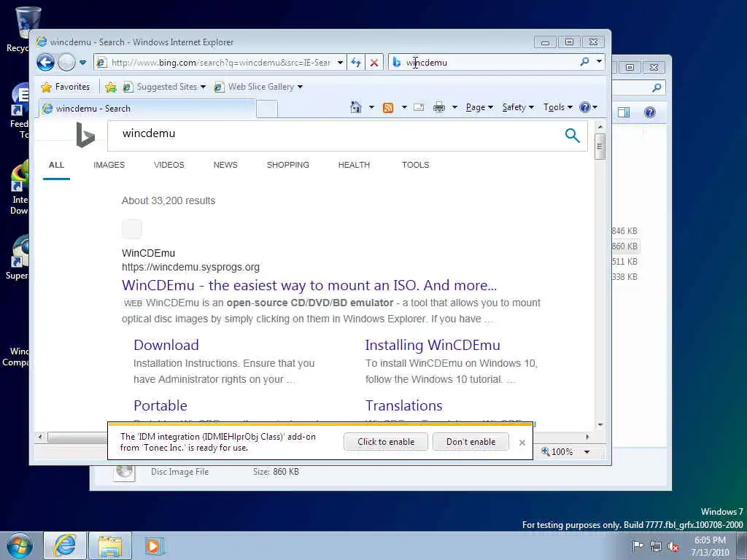The width and height of the screenshot is (747, 560).
Task: Switch to VIDEOS results tab
Action: click(169, 165)
